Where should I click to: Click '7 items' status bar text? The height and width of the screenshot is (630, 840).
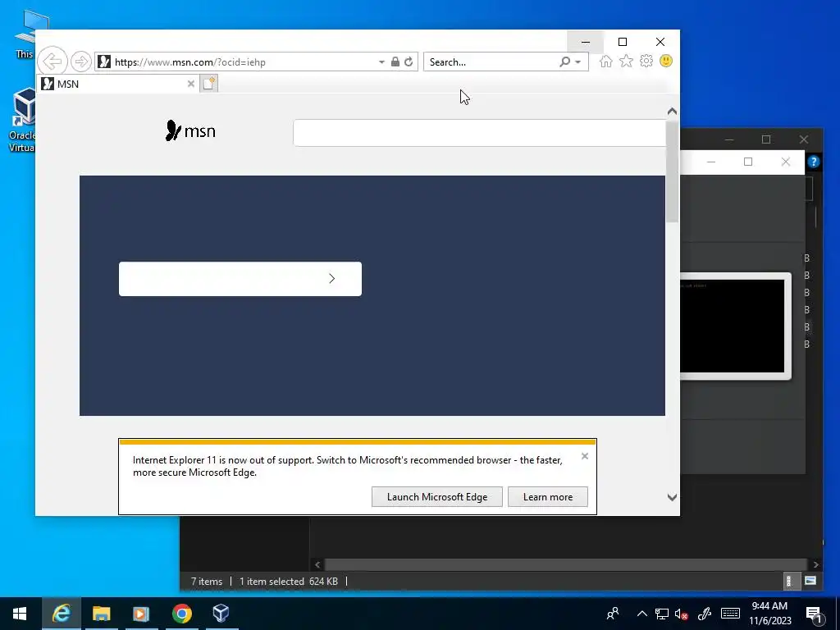point(207,582)
